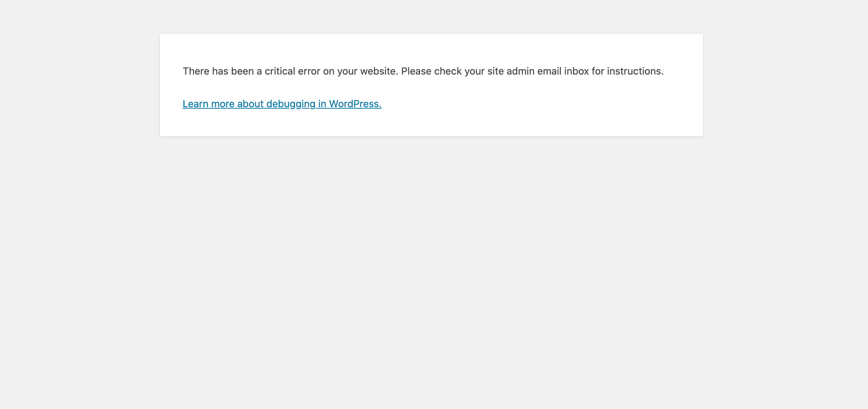Click the word "more" in the link
The image size is (868, 409).
point(223,104)
